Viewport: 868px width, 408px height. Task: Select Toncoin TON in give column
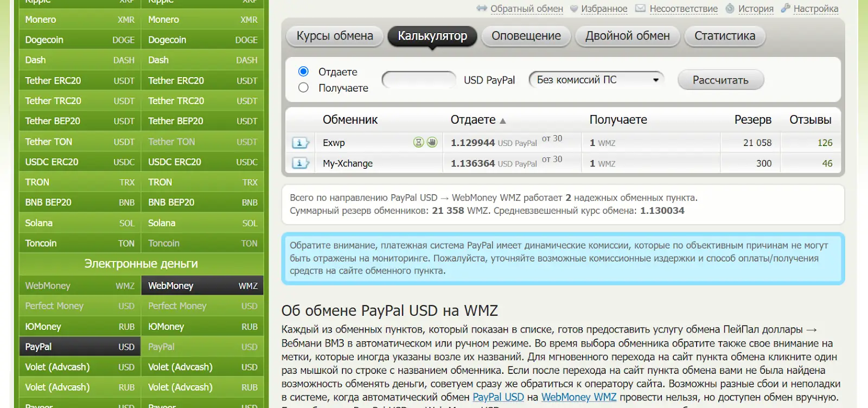[80, 243]
